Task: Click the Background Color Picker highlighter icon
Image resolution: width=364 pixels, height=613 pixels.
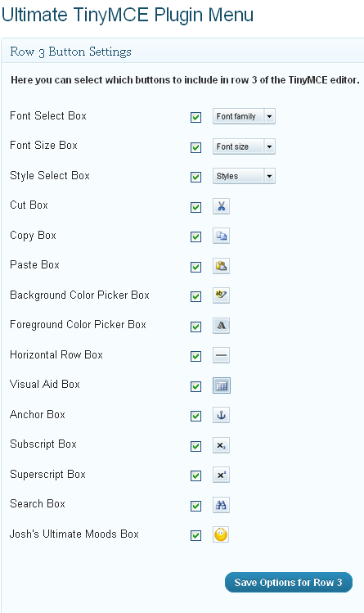Action: (221, 295)
